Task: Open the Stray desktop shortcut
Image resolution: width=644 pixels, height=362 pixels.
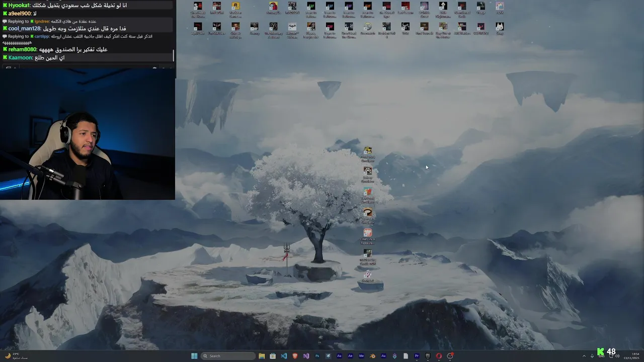Action: coord(499,29)
